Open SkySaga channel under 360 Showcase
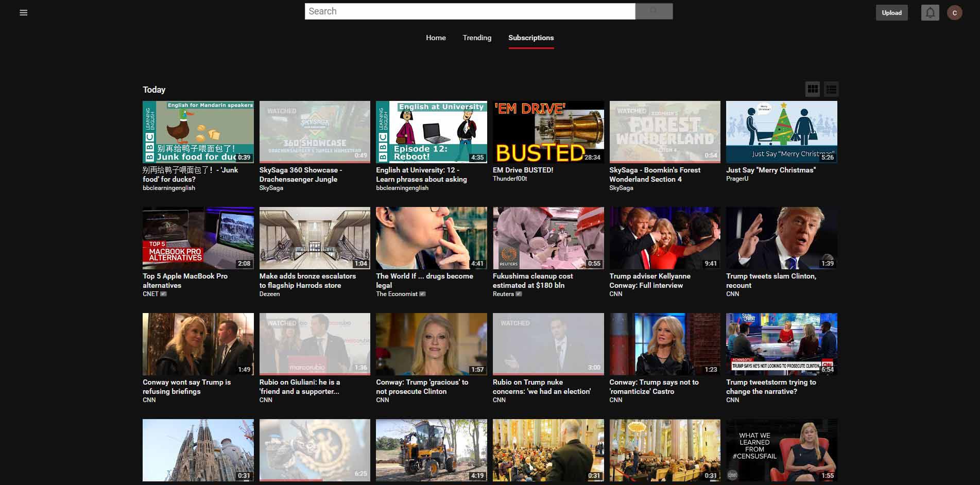 (x=271, y=188)
